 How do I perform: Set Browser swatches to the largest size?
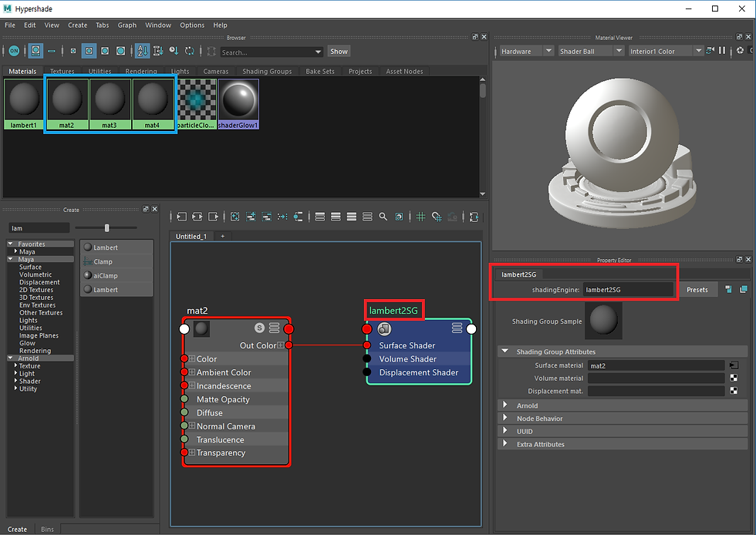point(120,51)
